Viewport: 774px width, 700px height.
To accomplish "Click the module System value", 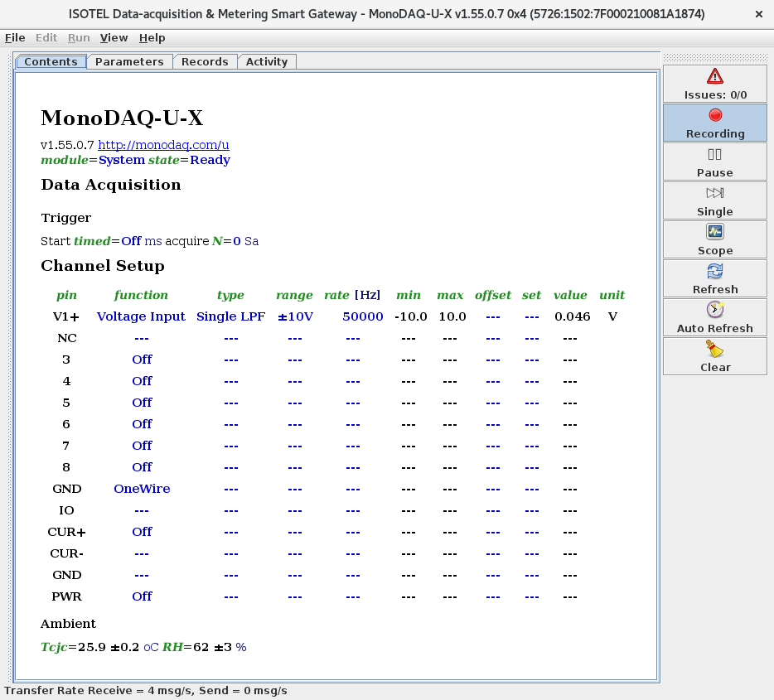I will [122, 160].
